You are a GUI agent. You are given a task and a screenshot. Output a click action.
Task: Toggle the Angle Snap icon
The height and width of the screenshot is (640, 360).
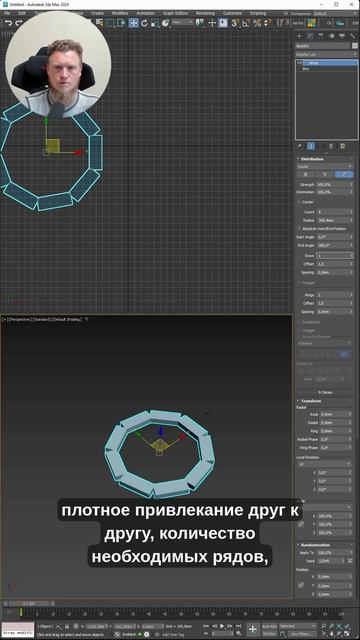point(246,23)
